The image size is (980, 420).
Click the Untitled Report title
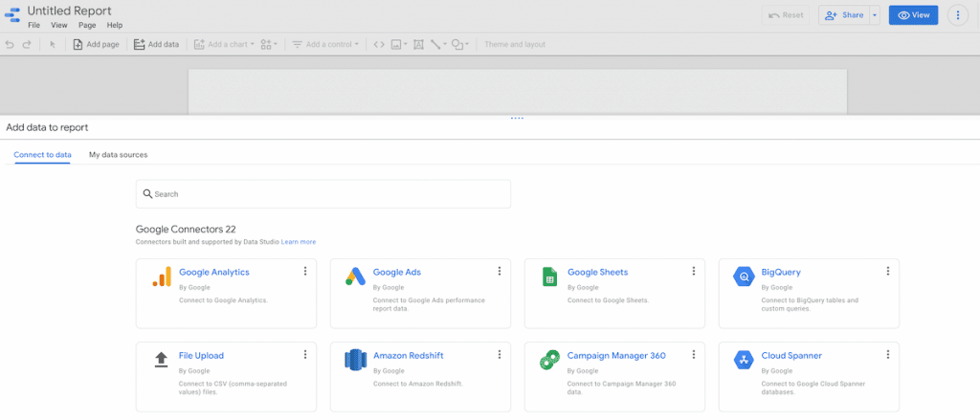point(69,11)
